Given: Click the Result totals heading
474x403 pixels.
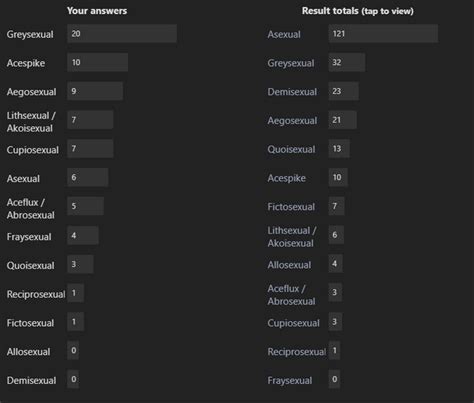Looking at the screenshot, I should (358, 11).
